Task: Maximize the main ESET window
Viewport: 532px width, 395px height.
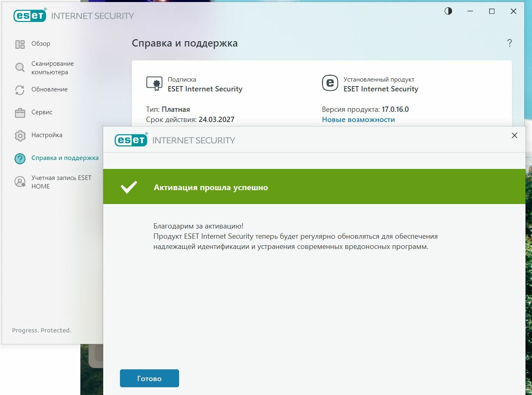Action: coord(492,11)
